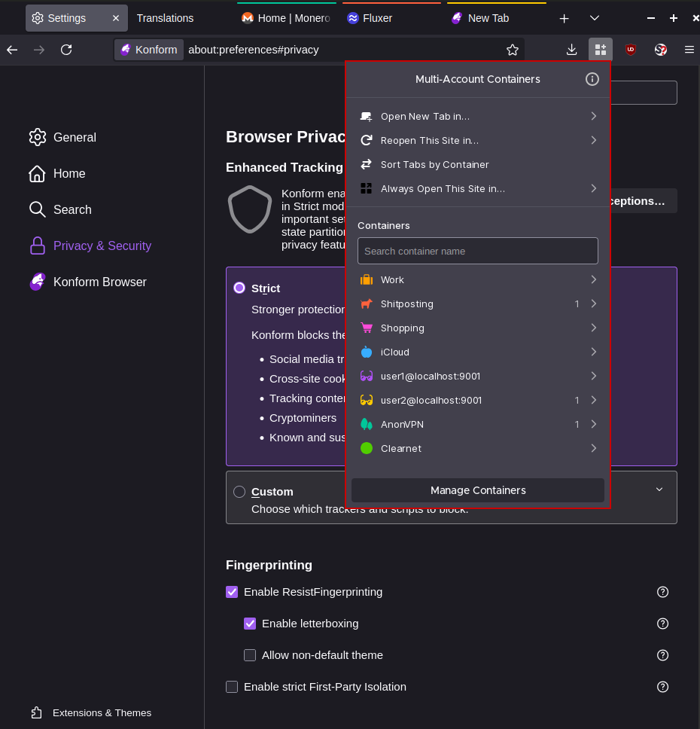Image resolution: width=700 pixels, height=729 pixels.
Task: Click the Multi-Account Containers toolbar icon
Action: [x=600, y=50]
